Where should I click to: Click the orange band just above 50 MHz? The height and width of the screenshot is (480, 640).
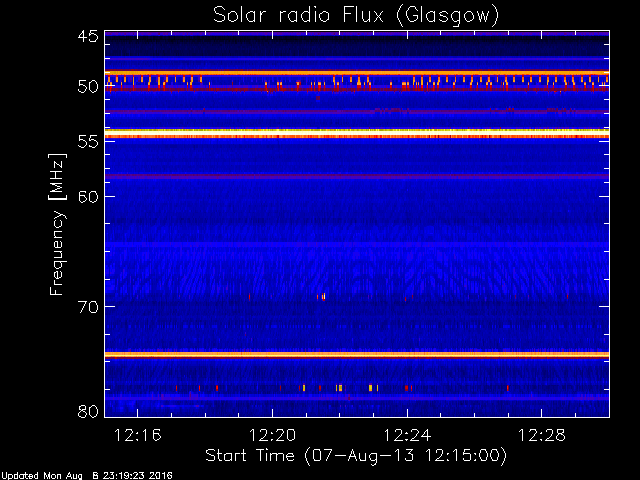pos(357,73)
